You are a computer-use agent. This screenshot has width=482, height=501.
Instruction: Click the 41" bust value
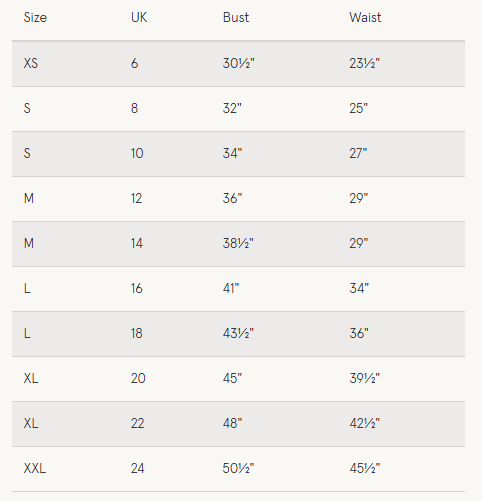pos(231,288)
